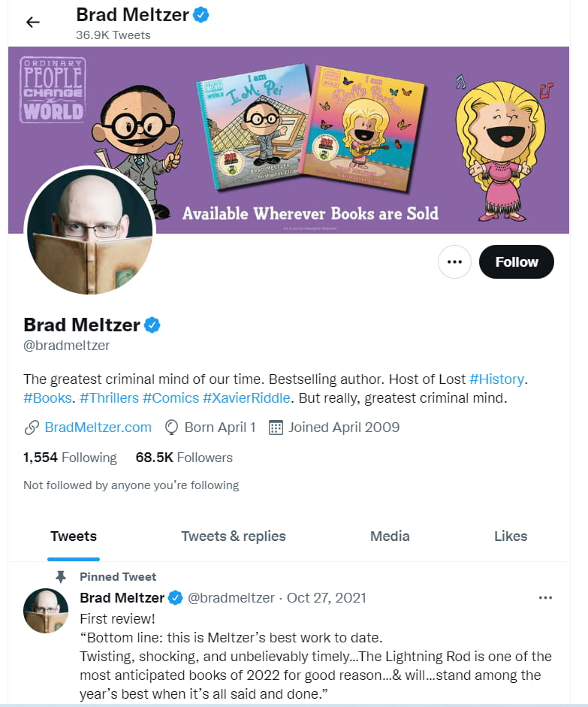Click the calendar icon beside Joined April 2009
The height and width of the screenshot is (707, 588).
coord(277,427)
